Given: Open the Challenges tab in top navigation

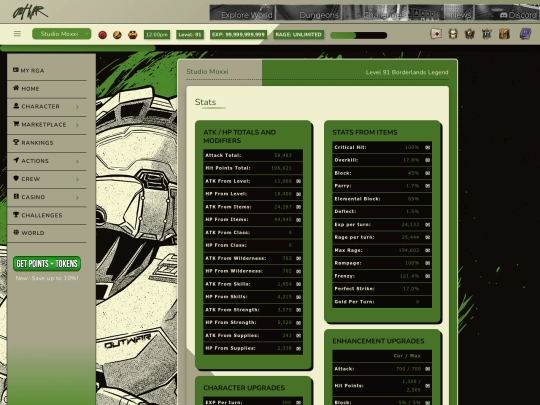Looking at the screenshot, I should point(375,13).
